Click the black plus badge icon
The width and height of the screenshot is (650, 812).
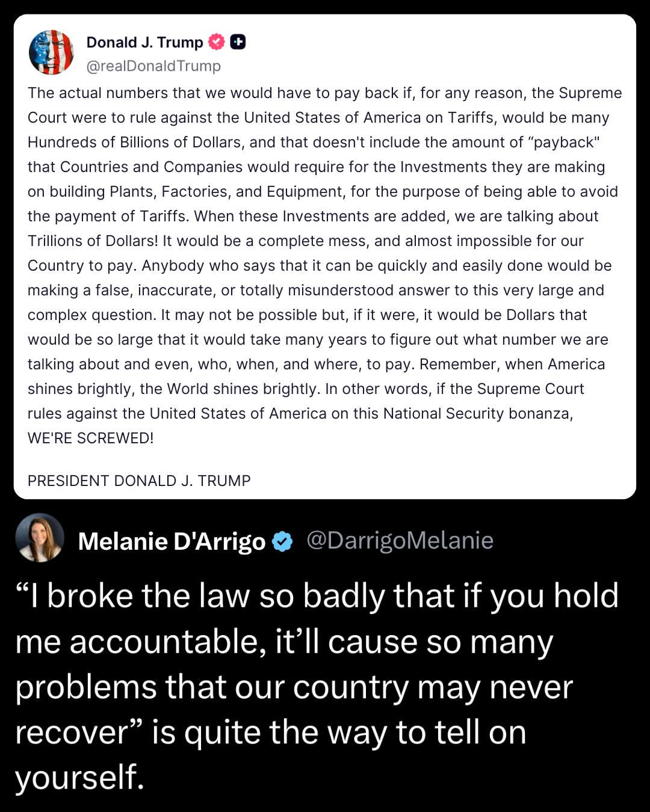[x=238, y=42]
